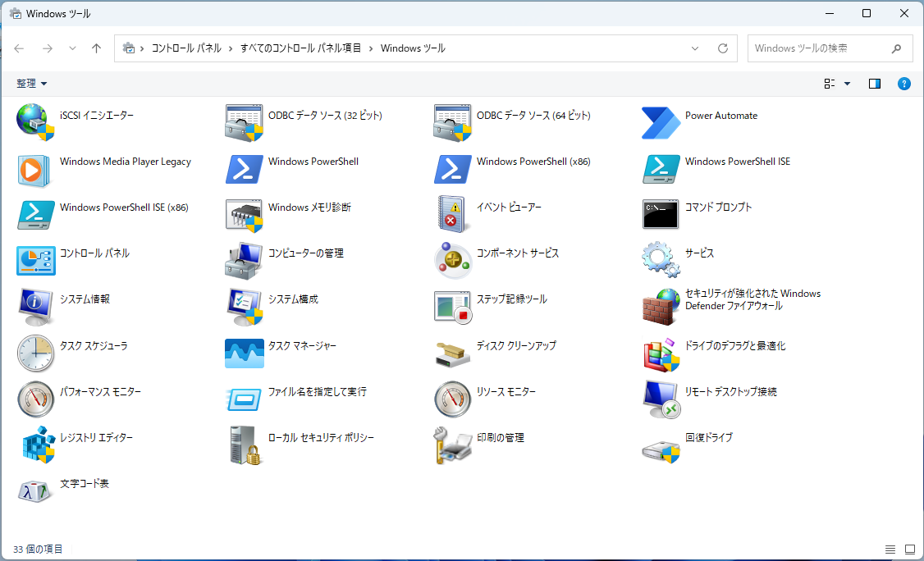The image size is (924, 561).
Task: Click the Windows PowerShell (x86) icon
Action: (453, 169)
